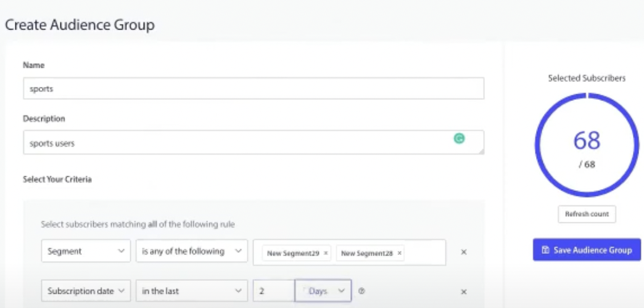The width and height of the screenshot is (644, 308).
Task: Remove the New Segment28 tag
Action: [399, 253]
